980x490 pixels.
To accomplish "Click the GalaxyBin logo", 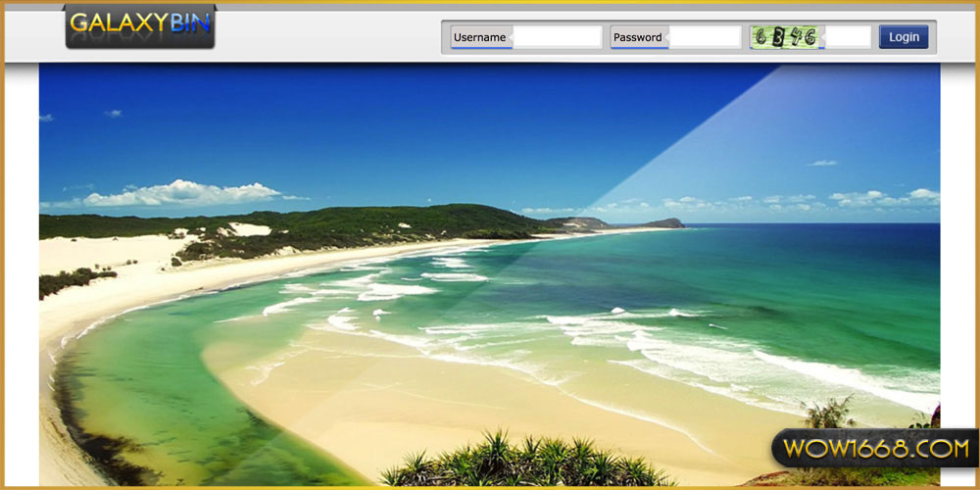I will [140, 26].
